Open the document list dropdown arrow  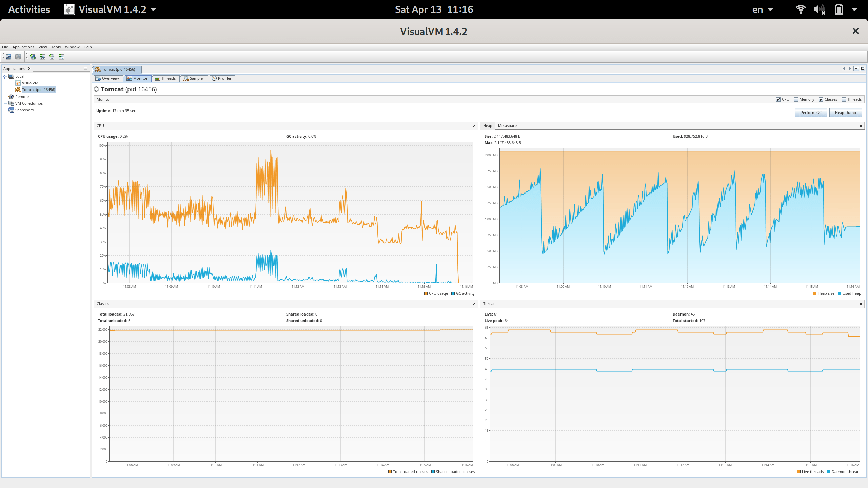click(856, 68)
